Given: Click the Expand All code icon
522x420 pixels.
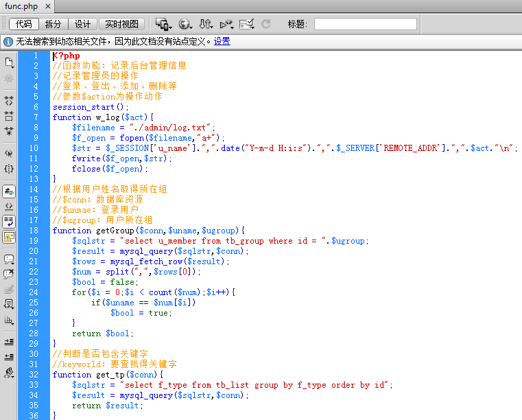Looking at the screenshot, I should [9, 130].
